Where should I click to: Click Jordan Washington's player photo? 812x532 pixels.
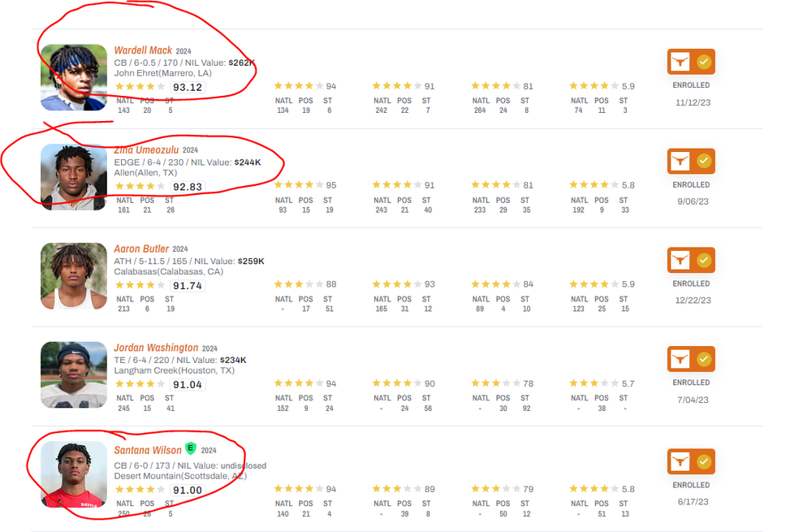74,375
